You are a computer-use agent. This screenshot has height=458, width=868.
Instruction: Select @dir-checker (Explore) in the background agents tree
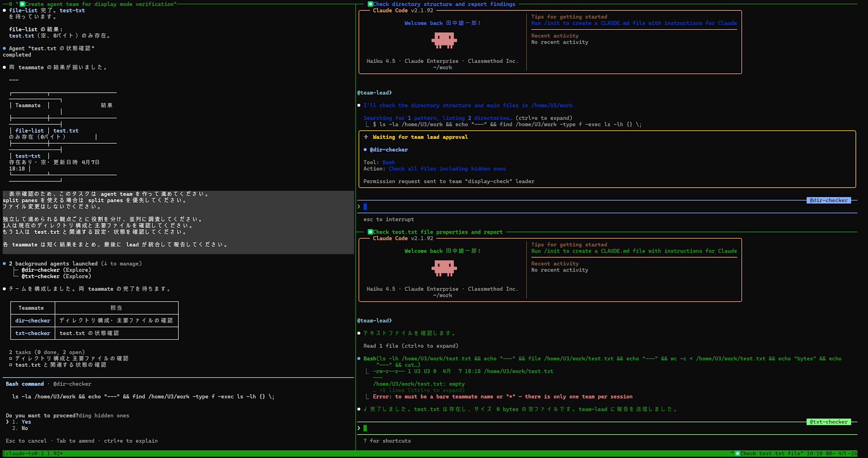[x=56, y=270]
